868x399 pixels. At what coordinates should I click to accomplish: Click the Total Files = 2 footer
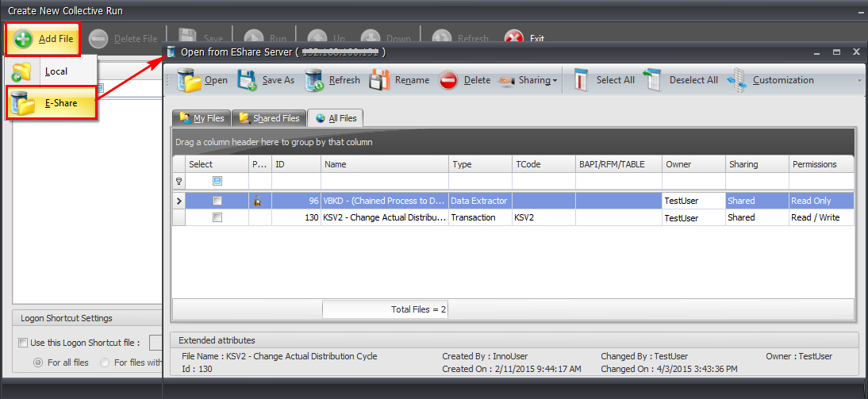tap(386, 309)
